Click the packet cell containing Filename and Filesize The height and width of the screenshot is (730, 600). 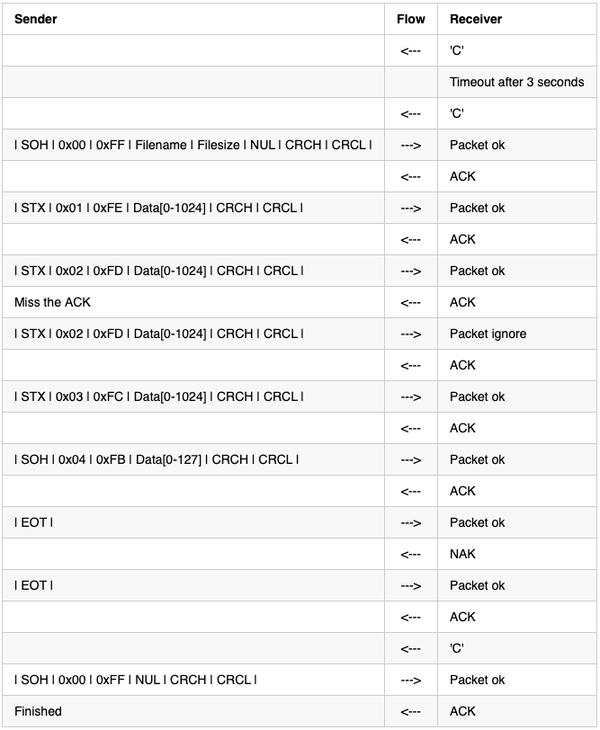pos(193,145)
